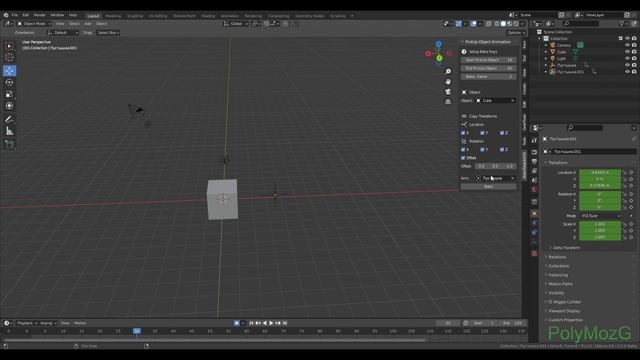The image size is (640, 360).
Task: Uncheck the Location Y checkbox
Action: click(x=482, y=133)
